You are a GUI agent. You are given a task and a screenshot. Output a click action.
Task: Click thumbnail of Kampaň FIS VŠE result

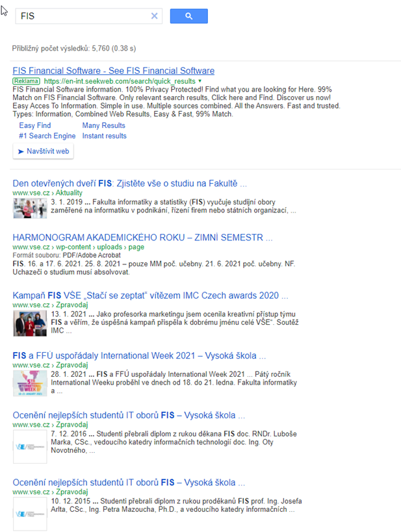30,323
